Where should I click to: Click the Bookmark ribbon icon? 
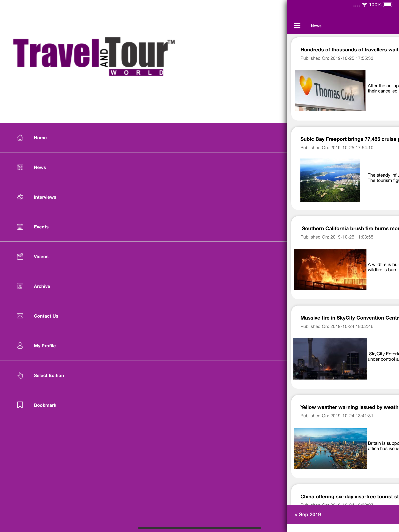[x=20, y=405]
